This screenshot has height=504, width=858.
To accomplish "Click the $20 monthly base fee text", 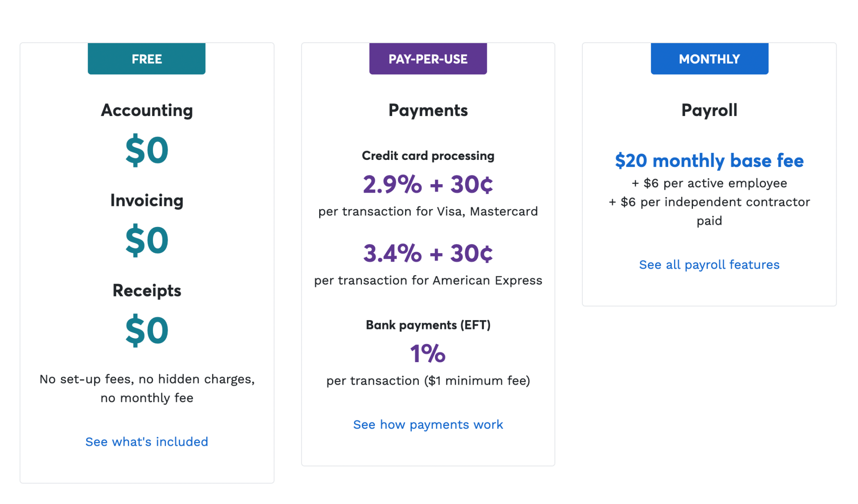I will coord(709,160).
